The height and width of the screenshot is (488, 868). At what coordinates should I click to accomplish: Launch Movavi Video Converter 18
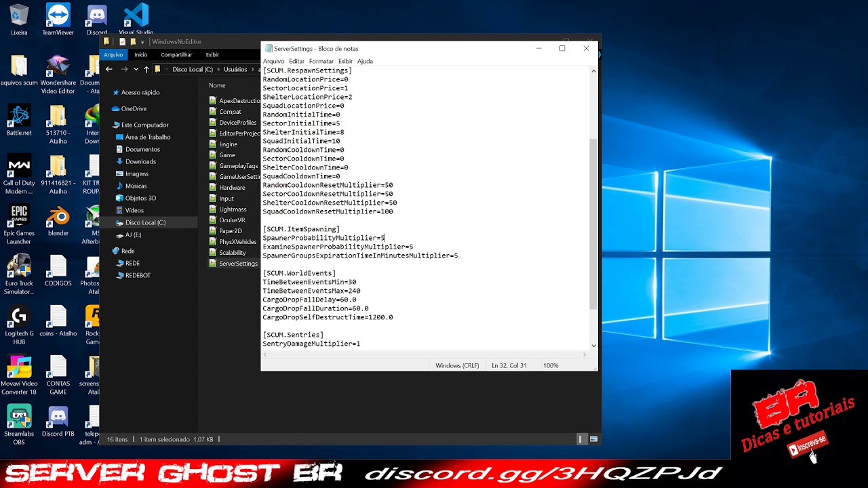coord(19,375)
